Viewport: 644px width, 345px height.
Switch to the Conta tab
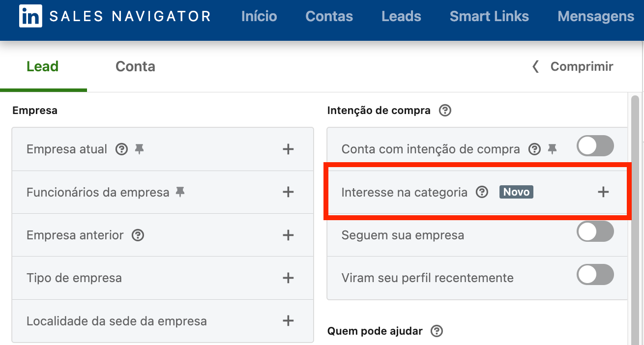pyautogui.click(x=135, y=66)
